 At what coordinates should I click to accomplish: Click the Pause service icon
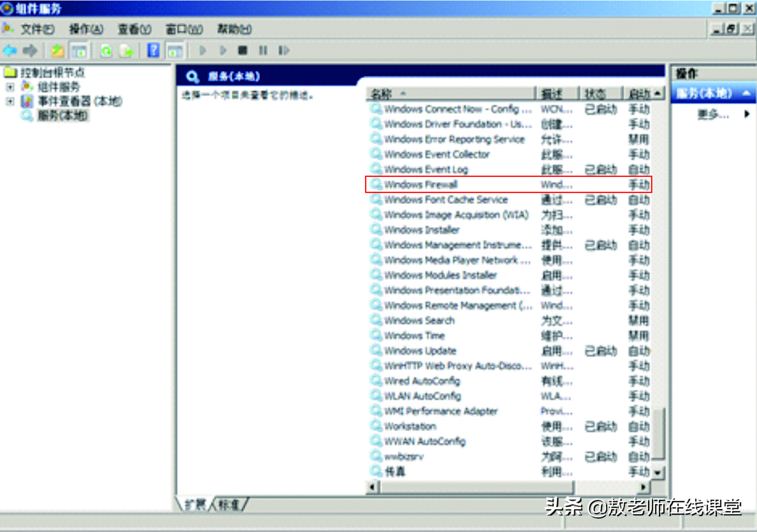[263, 51]
